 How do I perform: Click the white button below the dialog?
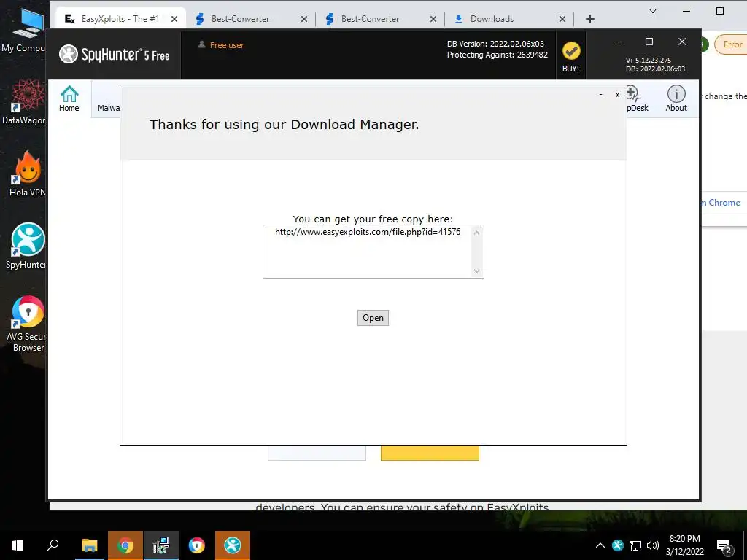317,453
